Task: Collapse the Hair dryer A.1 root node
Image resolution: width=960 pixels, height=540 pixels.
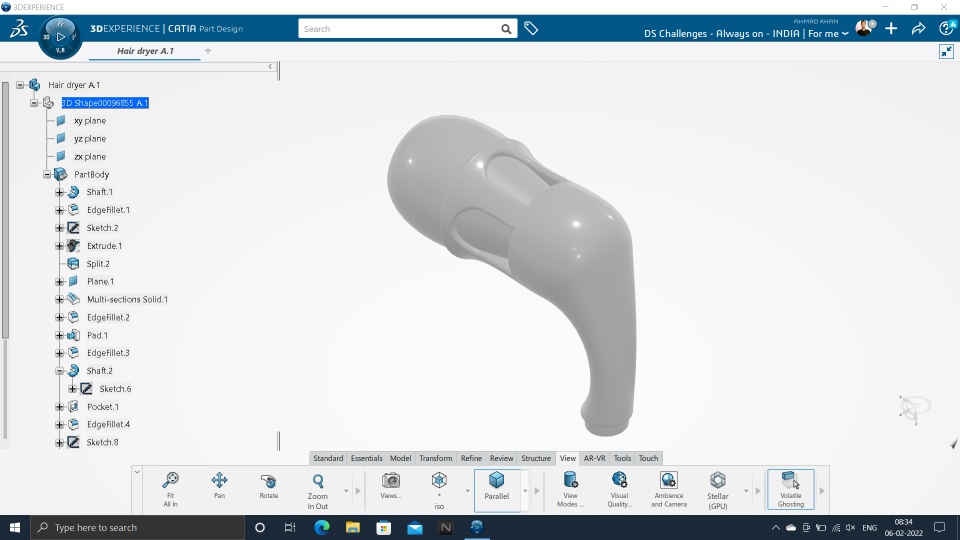Action: 20,85
